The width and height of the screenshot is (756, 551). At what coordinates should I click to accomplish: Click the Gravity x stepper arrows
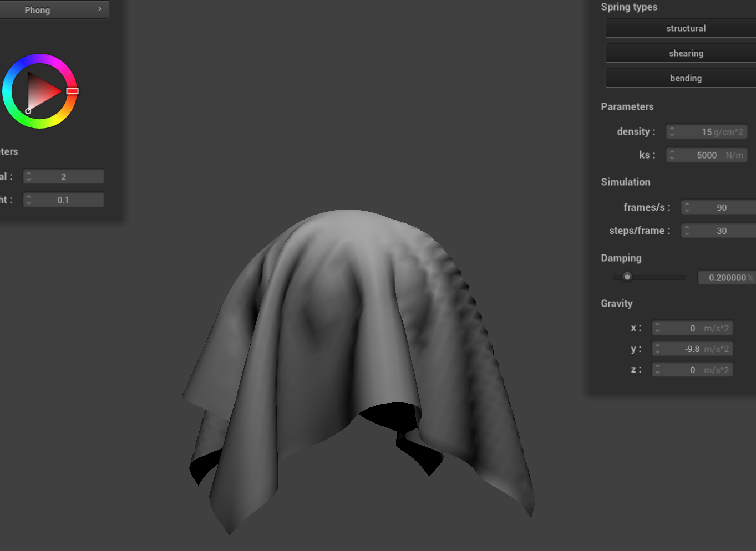[657, 328]
